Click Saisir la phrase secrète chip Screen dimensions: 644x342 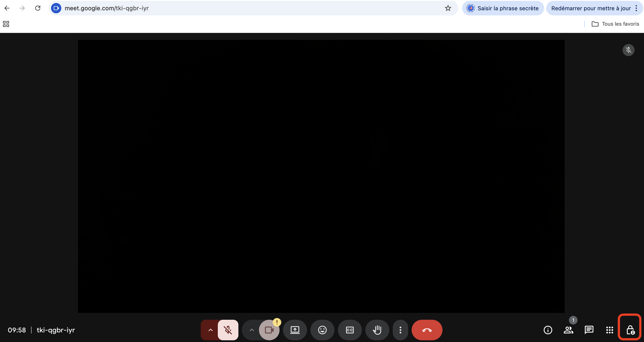click(503, 8)
